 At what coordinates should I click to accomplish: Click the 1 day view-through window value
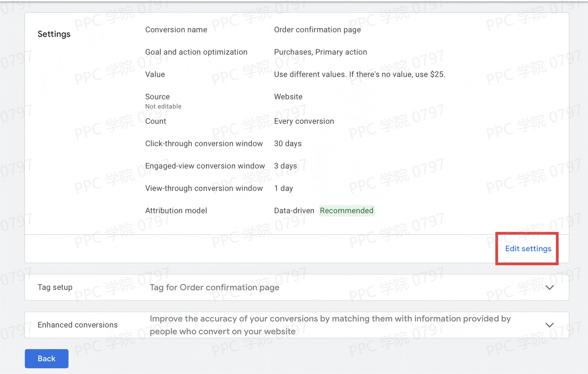(x=283, y=188)
